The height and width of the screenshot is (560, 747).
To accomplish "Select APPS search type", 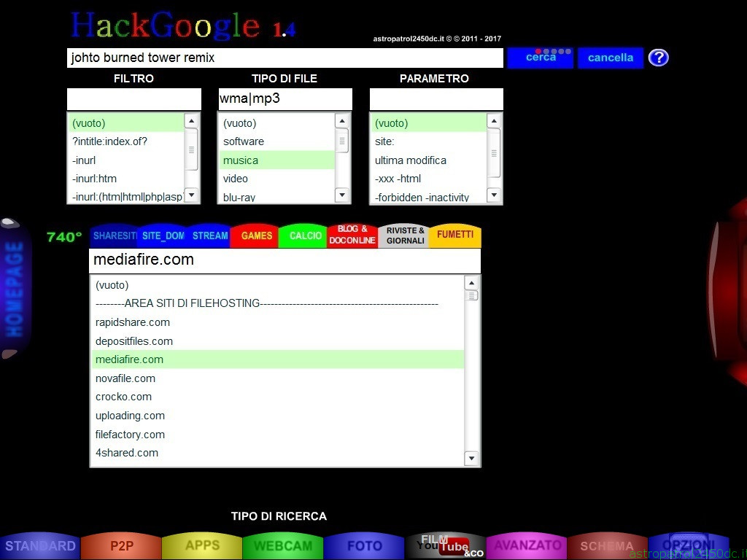I will 203,545.
